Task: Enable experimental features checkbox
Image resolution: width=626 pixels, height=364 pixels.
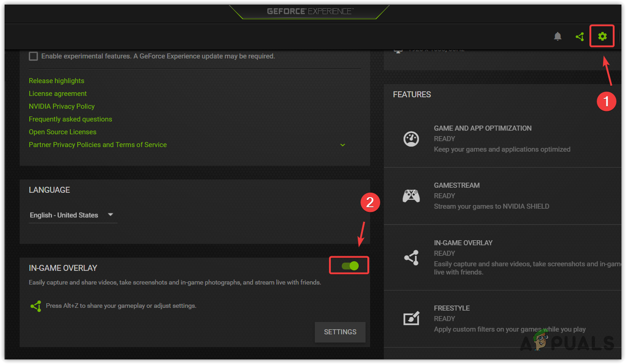Action: [33, 56]
